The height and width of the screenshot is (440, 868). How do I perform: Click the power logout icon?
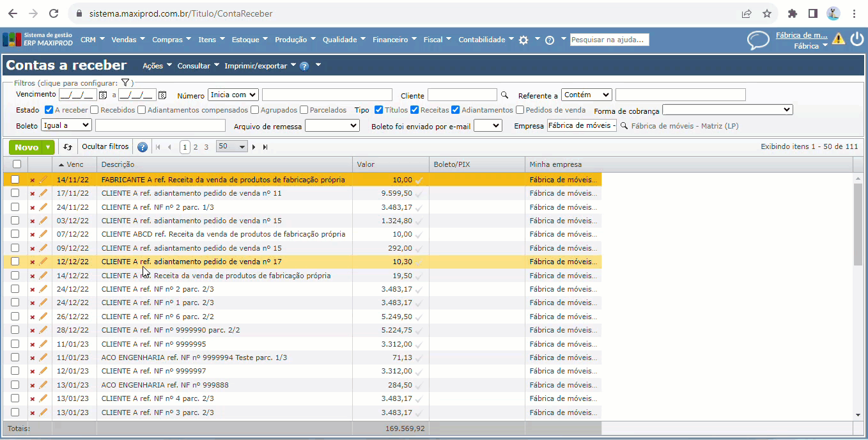856,39
